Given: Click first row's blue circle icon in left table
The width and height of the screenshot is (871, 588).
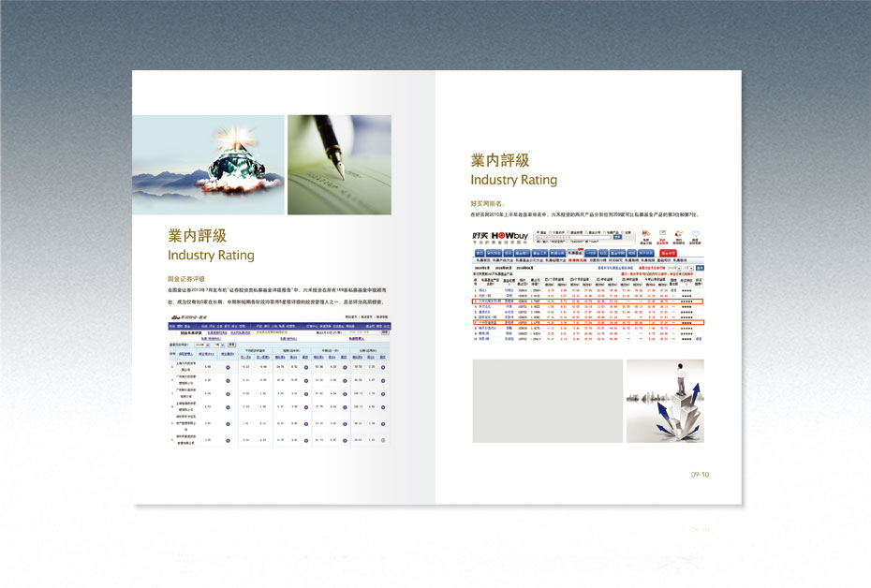Looking at the screenshot, I should [x=228, y=368].
